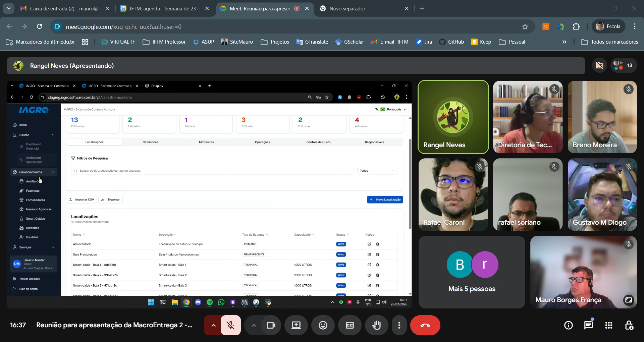Open the activities grid icon
This screenshot has height=342, width=644.
(x=609, y=325)
